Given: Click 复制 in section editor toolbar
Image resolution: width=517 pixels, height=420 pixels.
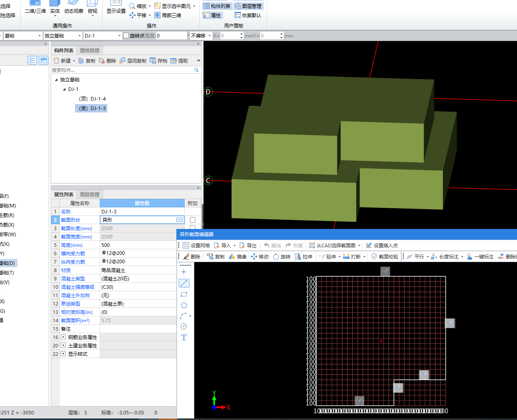Looking at the screenshot, I should (x=216, y=256).
